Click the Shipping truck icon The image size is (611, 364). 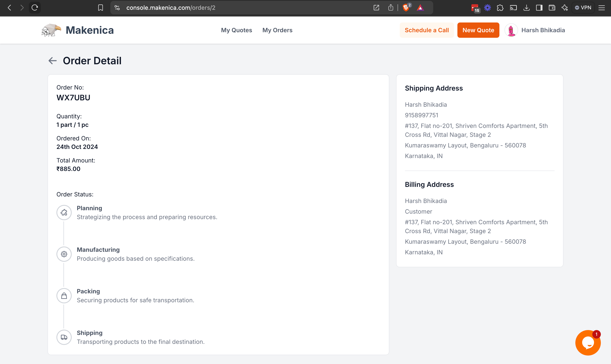(64, 337)
